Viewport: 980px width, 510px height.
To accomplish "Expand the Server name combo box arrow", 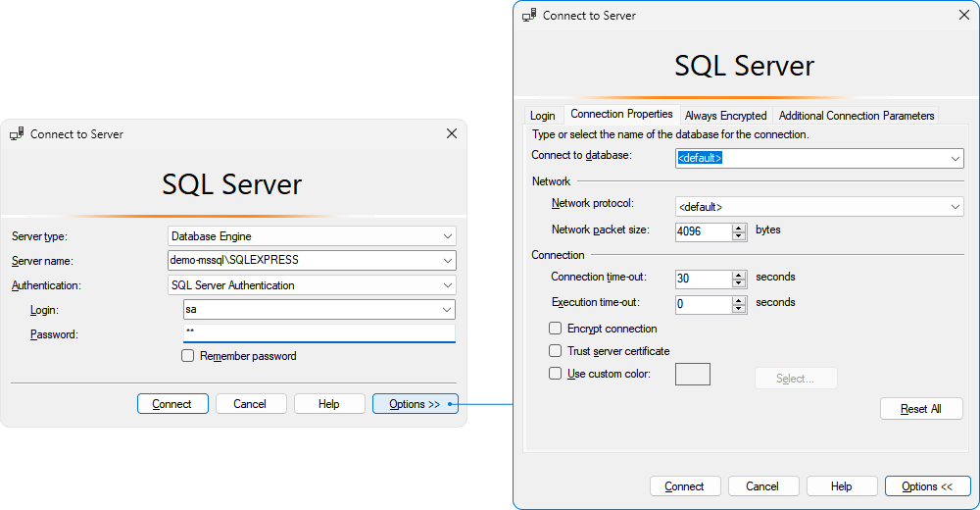I will (x=448, y=260).
